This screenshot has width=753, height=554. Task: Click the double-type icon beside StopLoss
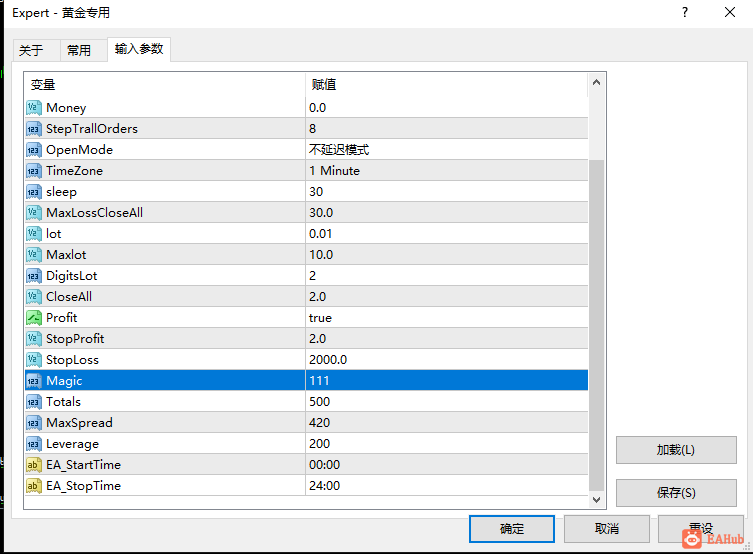[x=34, y=360]
